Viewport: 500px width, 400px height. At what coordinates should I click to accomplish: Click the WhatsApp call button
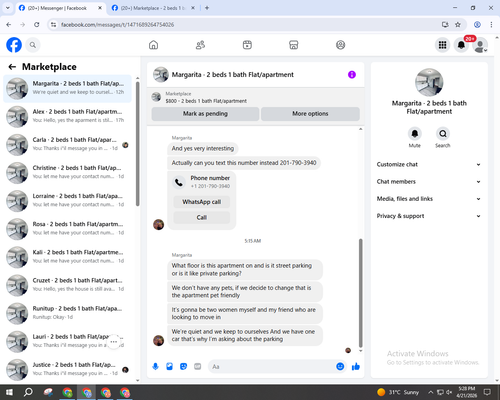coord(202,202)
